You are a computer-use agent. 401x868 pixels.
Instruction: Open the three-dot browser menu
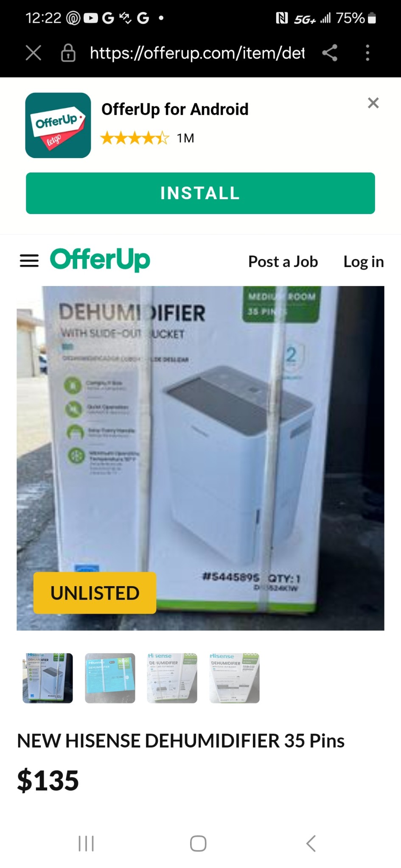point(367,53)
